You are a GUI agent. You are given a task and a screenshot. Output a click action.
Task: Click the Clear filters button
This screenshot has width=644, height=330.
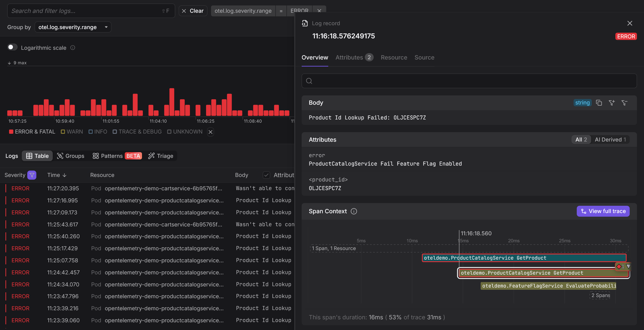coord(193,11)
